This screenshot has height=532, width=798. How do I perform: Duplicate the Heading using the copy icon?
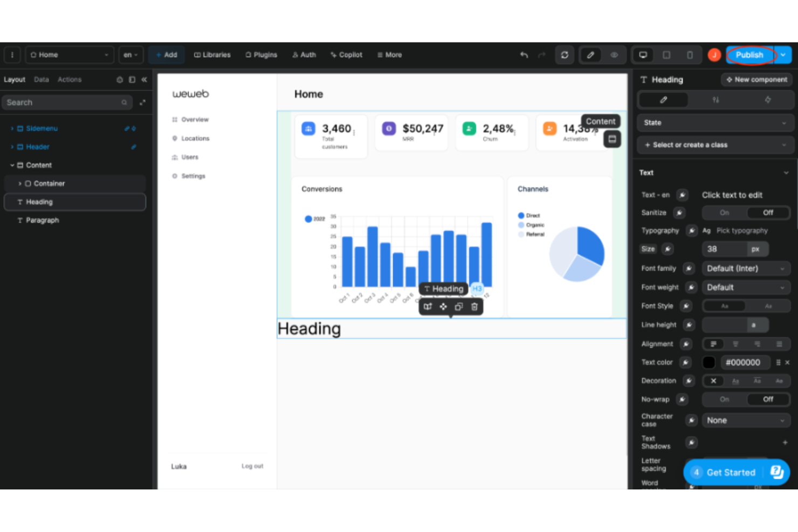click(x=458, y=306)
